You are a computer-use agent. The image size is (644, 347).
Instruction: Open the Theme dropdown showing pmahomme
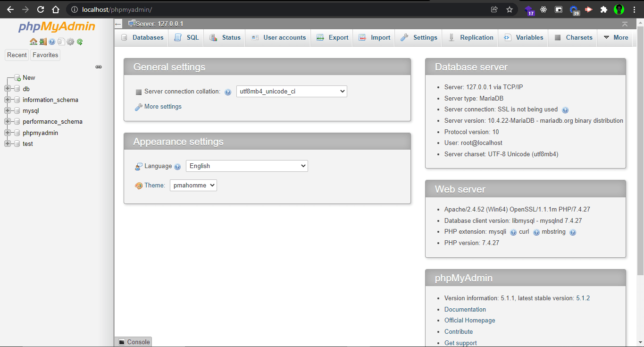tap(193, 186)
